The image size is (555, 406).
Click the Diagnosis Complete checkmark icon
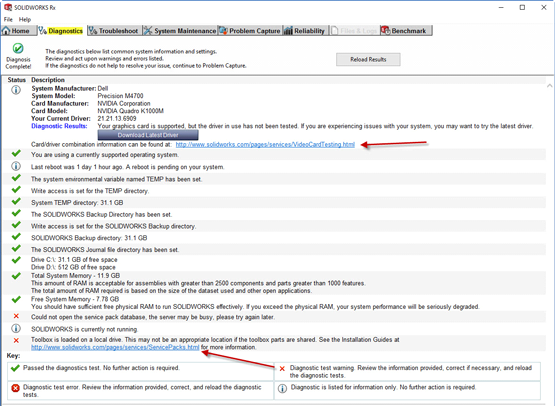pos(18,48)
